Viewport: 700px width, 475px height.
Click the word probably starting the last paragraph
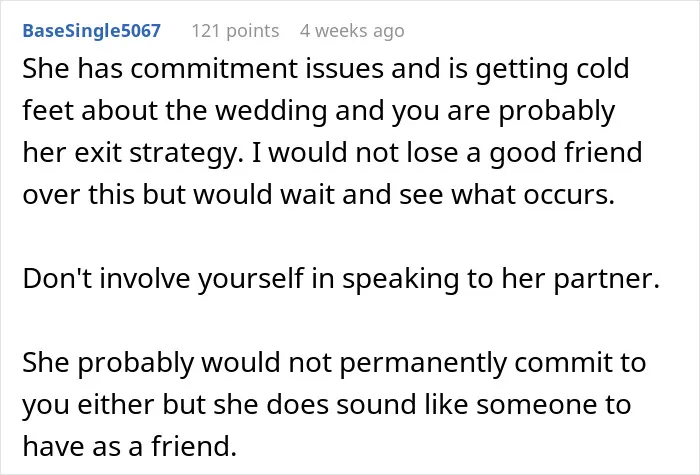(135, 363)
